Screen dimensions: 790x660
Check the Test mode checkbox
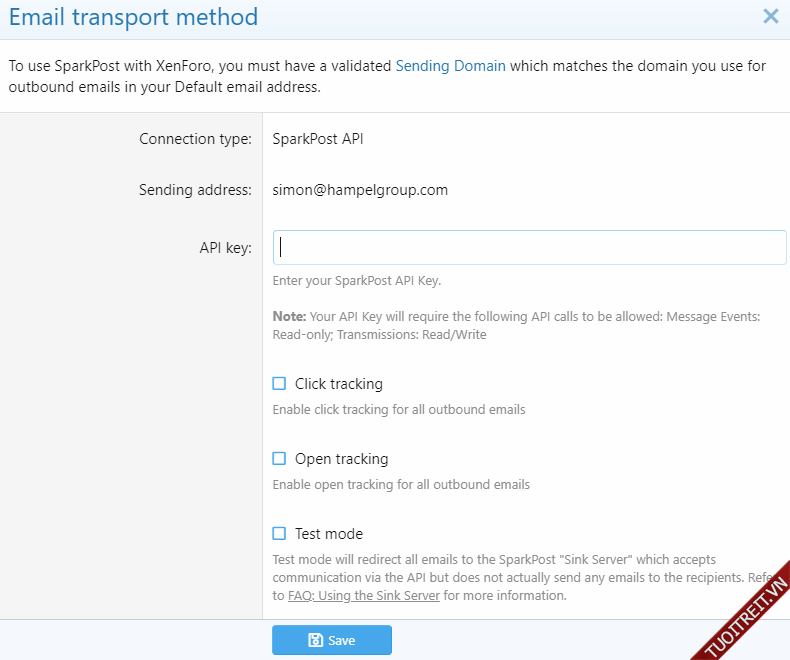(280, 534)
